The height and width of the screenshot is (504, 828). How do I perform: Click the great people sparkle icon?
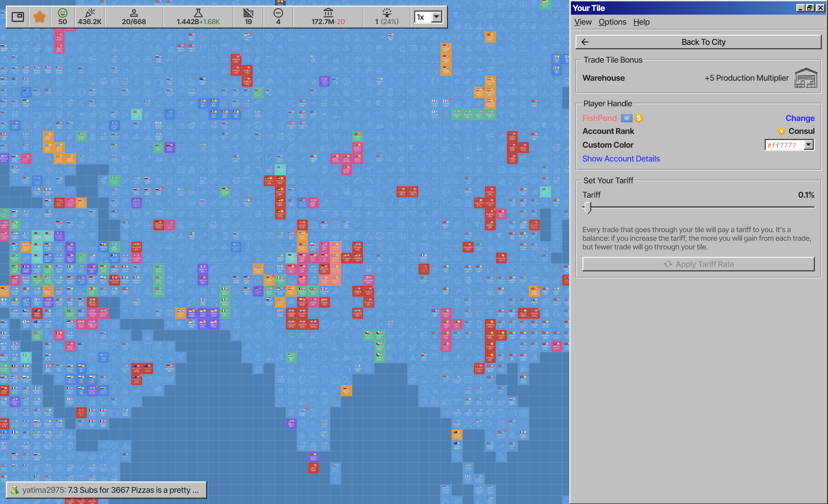pyautogui.click(x=387, y=13)
